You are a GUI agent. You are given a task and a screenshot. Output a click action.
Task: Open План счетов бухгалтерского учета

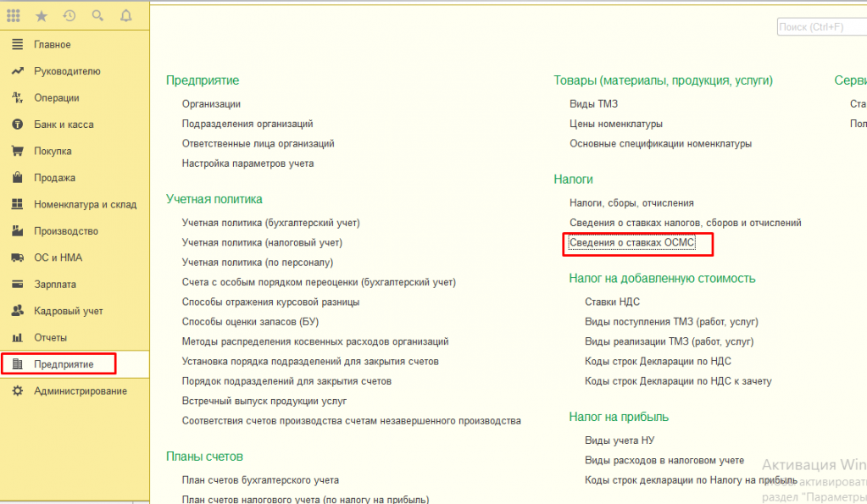tap(260, 480)
